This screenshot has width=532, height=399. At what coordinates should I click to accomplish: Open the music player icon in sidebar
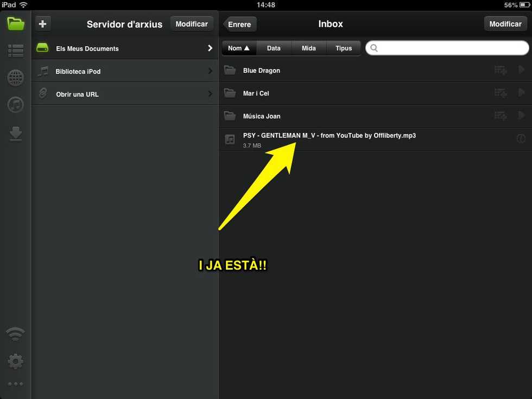15,105
